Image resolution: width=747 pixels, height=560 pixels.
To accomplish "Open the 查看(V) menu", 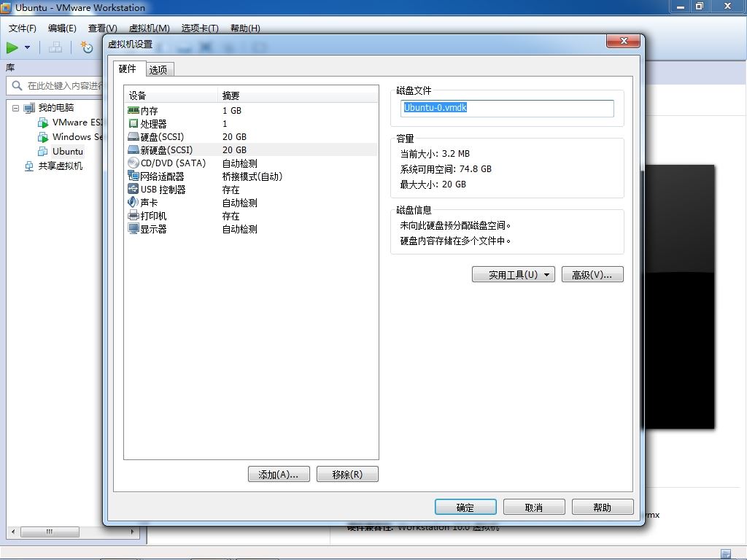I will click(x=102, y=28).
